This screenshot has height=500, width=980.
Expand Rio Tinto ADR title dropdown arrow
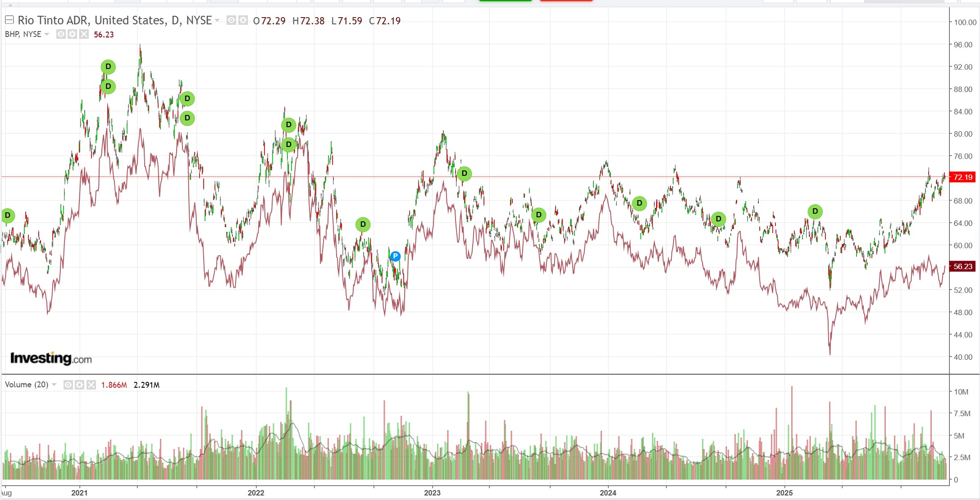tap(217, 20)
